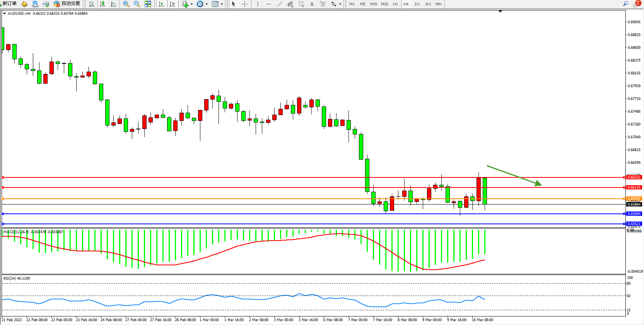This screenshot has width=644, height=325.
Task: Toggle chart auto scroll button
Action: point(161,4)
